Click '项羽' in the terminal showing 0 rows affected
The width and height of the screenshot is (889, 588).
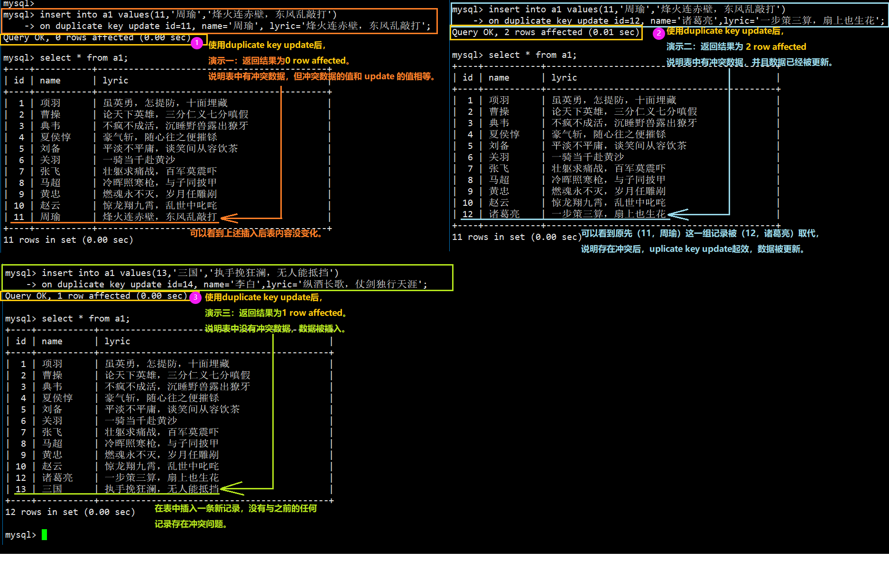(50, 103)
